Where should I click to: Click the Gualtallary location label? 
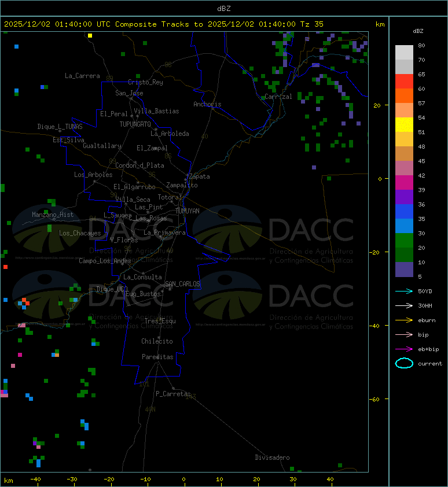[102, 146]
